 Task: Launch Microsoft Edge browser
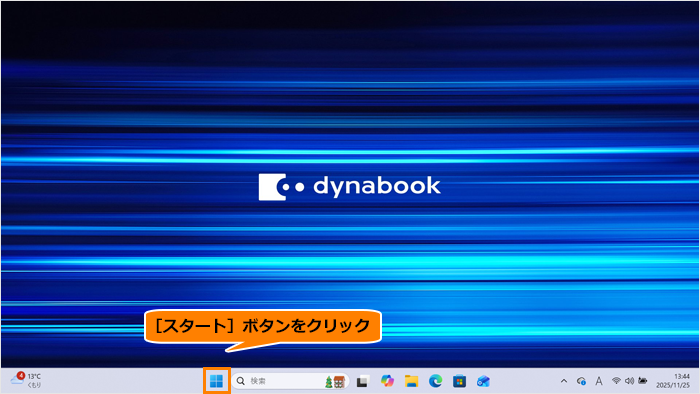click(x=435, y=381)
